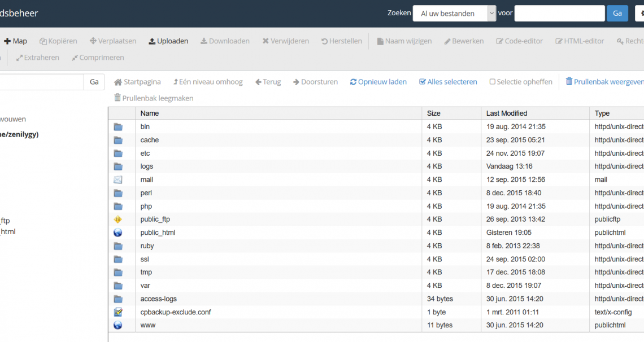Reload with Opnieuw laden
The width and height of the screenshot is (644, 342).
click(378, 82)
